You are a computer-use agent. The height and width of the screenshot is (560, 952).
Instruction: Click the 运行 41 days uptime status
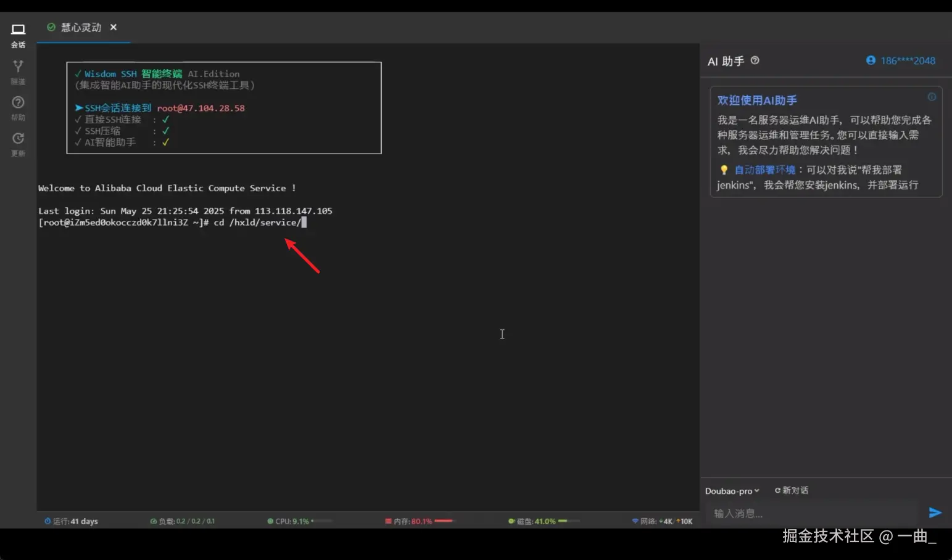click(71, 521)
